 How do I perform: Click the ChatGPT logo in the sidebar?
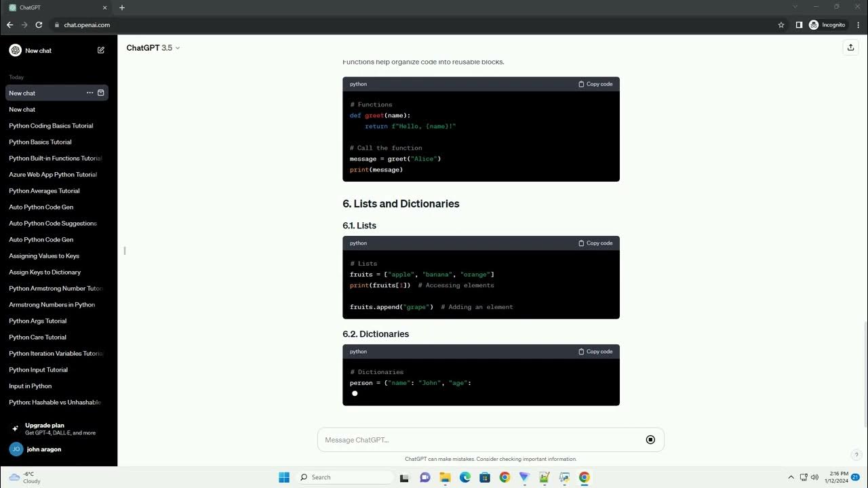pyautogui.click(x=15, y=50)
